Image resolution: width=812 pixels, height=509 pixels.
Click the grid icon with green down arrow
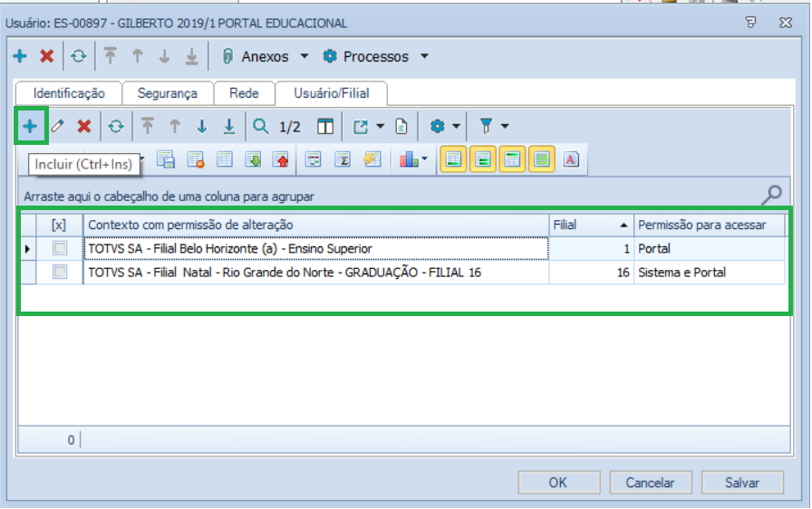(x=253, y=159)
